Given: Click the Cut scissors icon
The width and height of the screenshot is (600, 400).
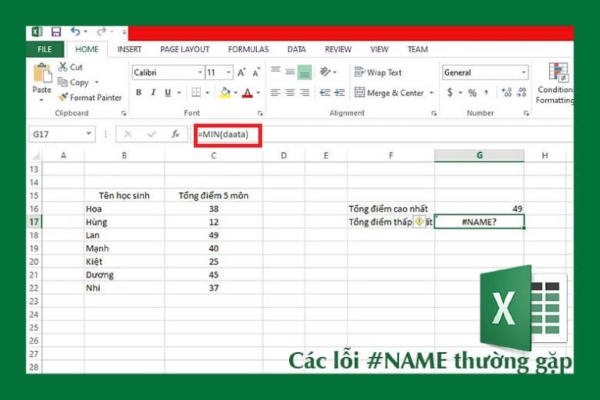Looking at the screenshot, I should coord(63,67).
